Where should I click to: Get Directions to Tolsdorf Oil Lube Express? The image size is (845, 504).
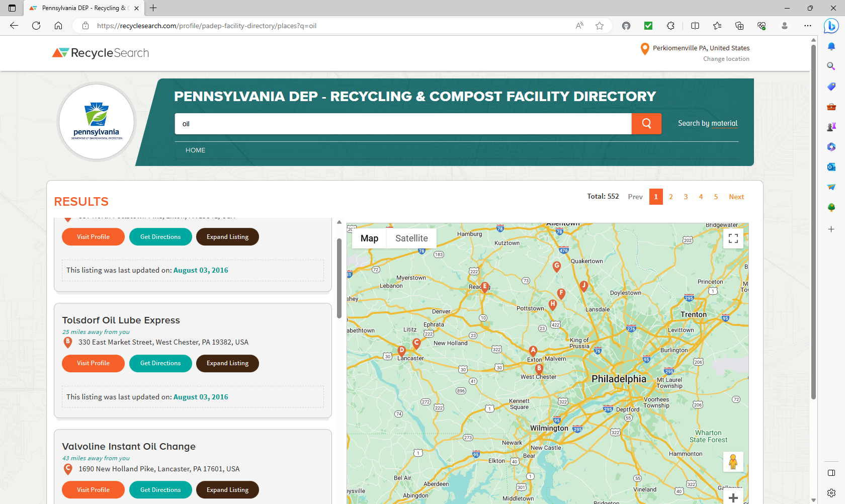pos(160,363)
